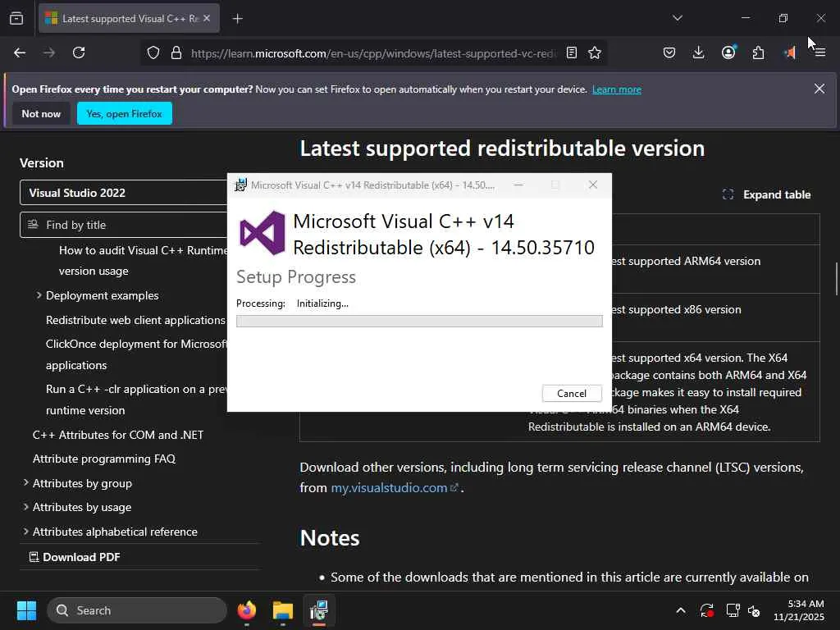The height and width of the screenshot is (630, 840).
Task: Open Attribute programming FAQ item
Action: 104,459
